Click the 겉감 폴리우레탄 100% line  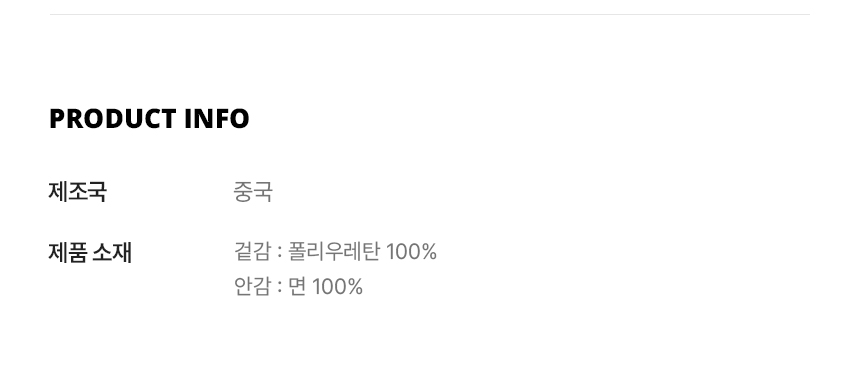click(x=335, y=252)
